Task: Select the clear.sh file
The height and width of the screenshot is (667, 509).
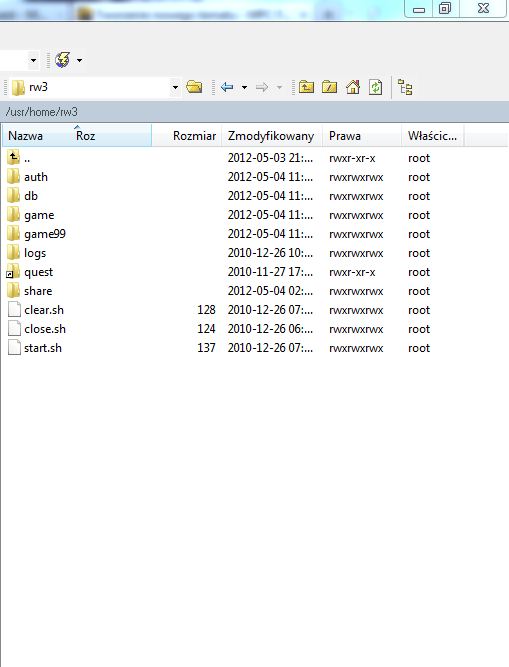Action: pos(44,310)
